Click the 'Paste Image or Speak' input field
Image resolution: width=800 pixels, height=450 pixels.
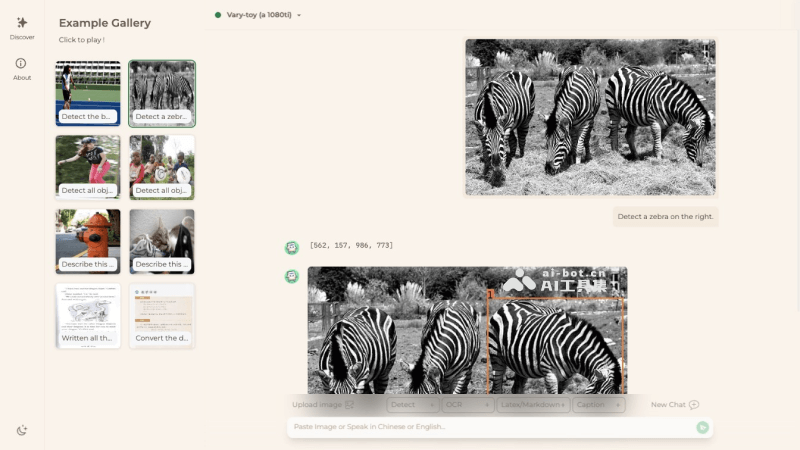pyautogui.click(x=490, y=427)
